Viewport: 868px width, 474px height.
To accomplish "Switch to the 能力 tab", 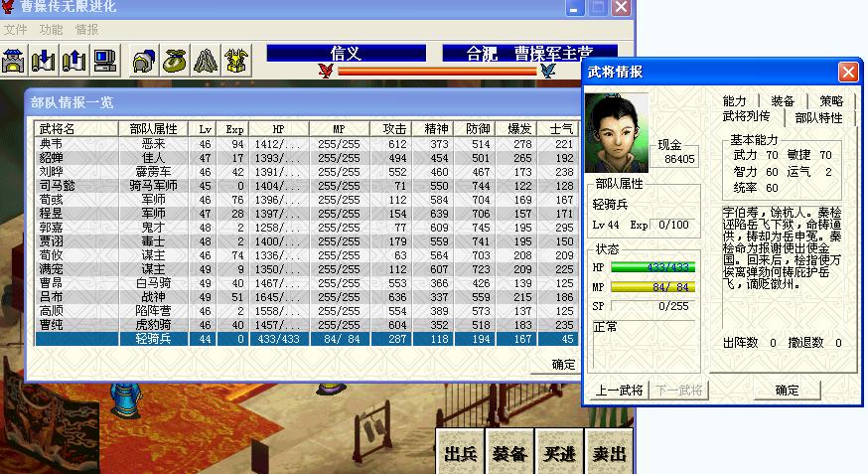I will tap(735, 101).
